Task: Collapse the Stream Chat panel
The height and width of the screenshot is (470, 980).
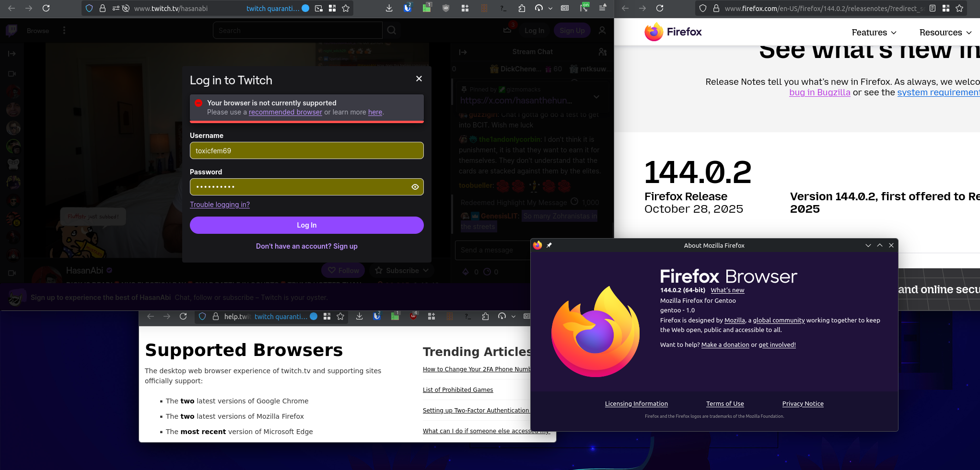Action: pos(463,52)
